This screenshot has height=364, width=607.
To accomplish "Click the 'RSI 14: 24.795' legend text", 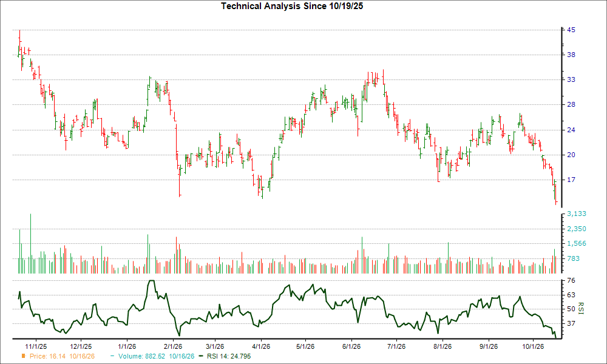I will pyautogui.click(x=229, y=356).
